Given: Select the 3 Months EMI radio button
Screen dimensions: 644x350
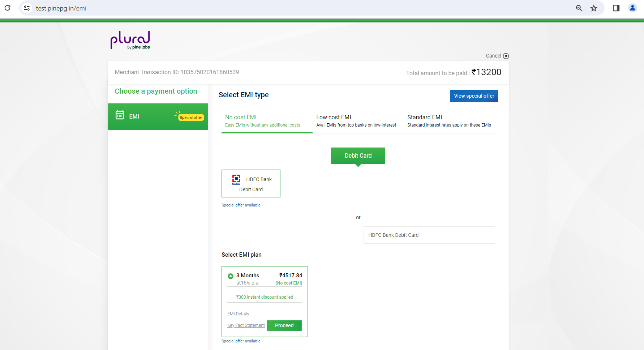Looking at the screenshot, I should click(x=231, y=276).
